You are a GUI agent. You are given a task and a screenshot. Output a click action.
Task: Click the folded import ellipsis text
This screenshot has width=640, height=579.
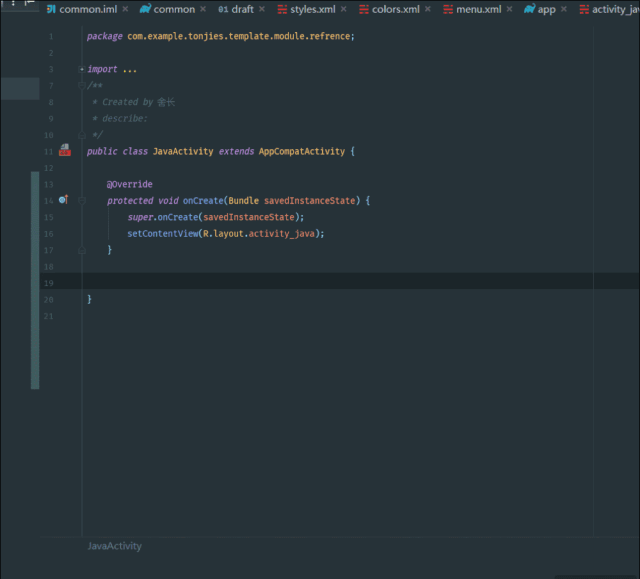[130, 70]
